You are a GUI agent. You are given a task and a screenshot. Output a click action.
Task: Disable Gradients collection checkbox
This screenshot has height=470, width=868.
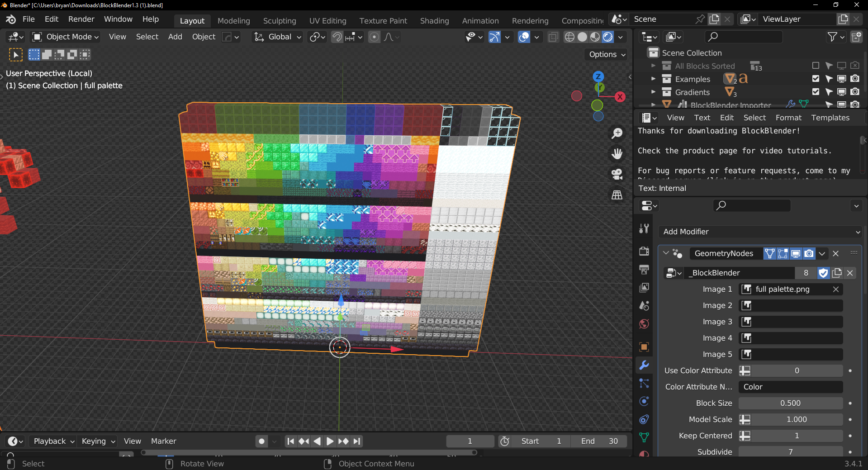click(816, 92)
